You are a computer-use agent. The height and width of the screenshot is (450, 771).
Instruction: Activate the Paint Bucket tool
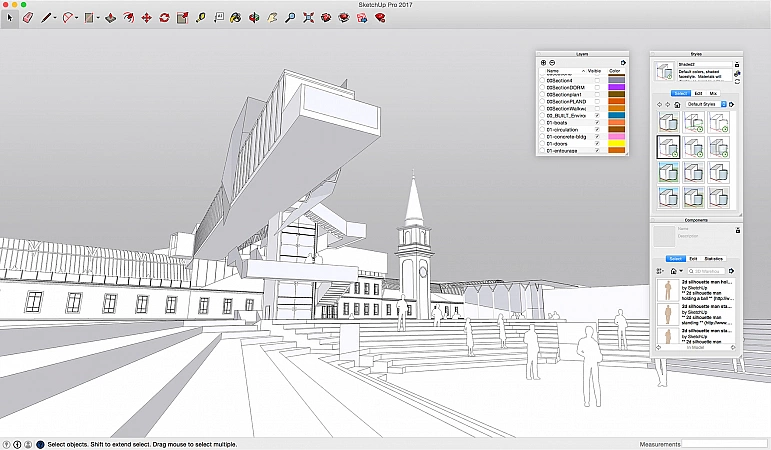pos(235,17)
